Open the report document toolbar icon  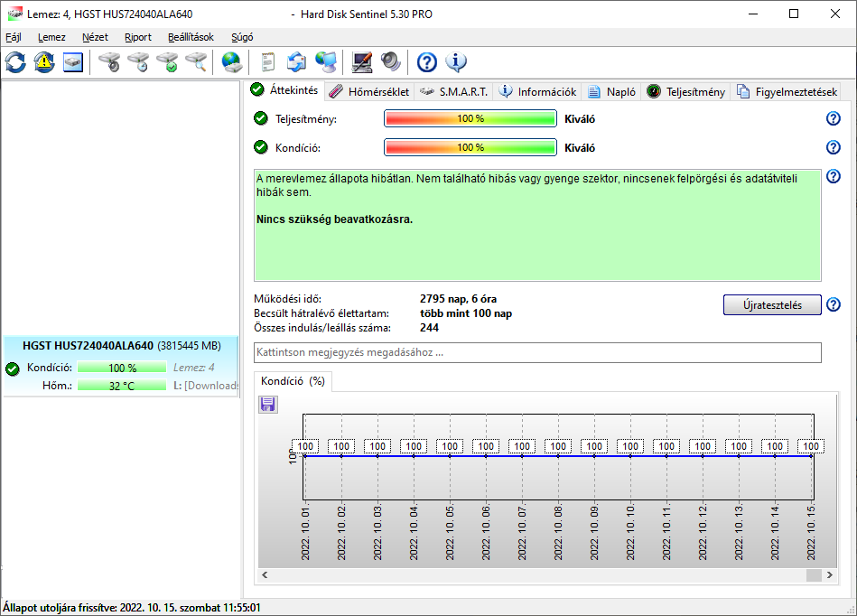[x=267, y=62]
